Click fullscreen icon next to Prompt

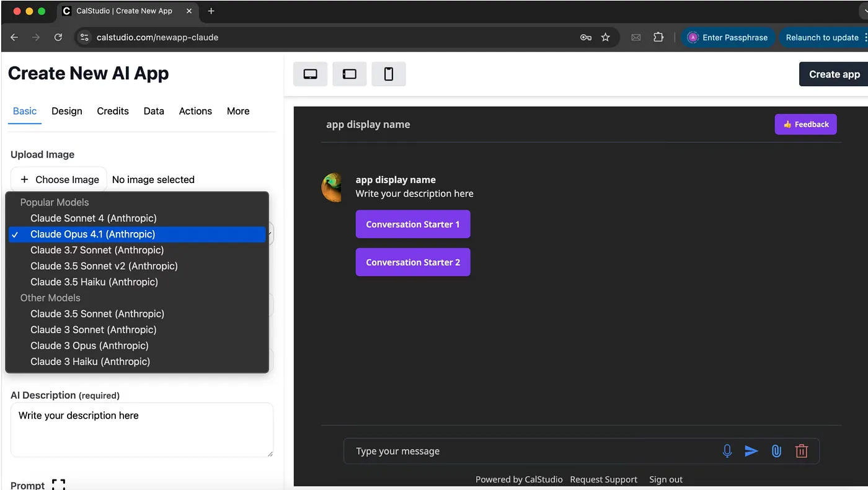tap(58, 484)
